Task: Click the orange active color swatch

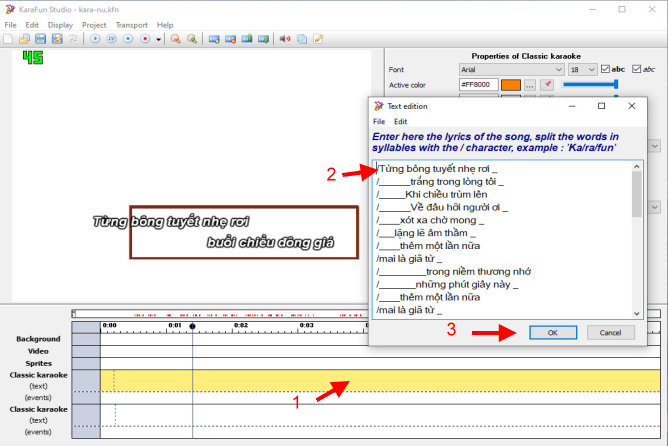Action: [x=510, y=86]
